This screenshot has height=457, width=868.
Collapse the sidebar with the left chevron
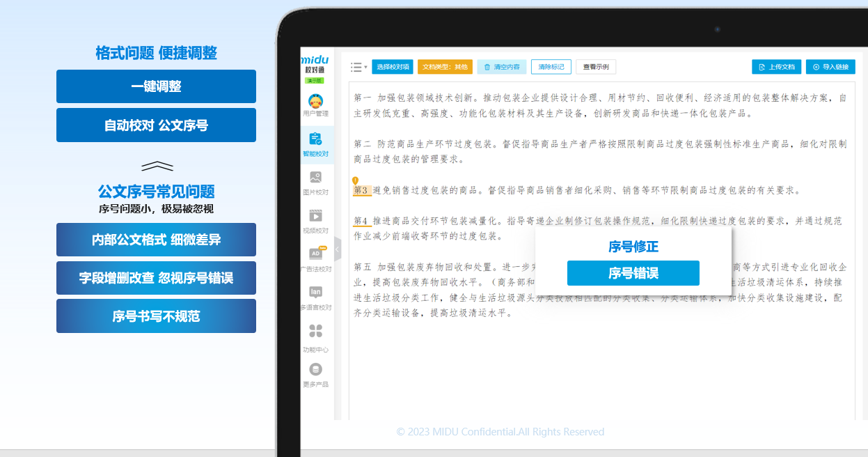coord(338,249)
